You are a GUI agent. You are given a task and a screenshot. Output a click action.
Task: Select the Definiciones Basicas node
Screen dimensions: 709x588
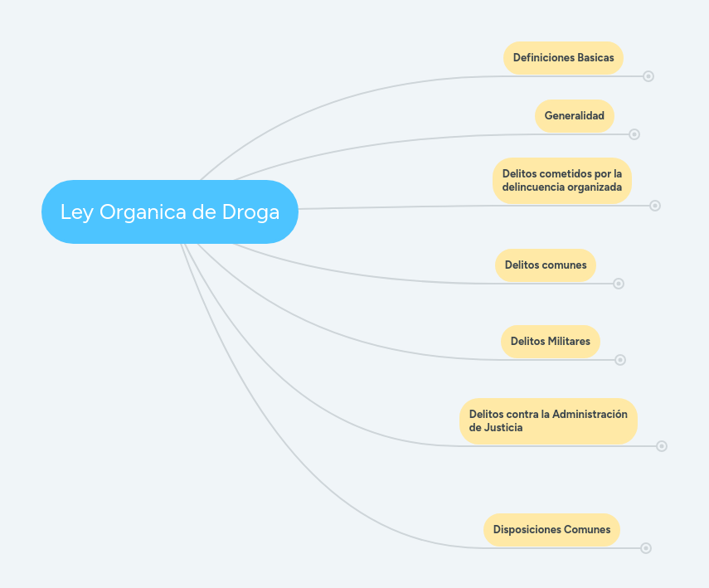tap(563, 58)
